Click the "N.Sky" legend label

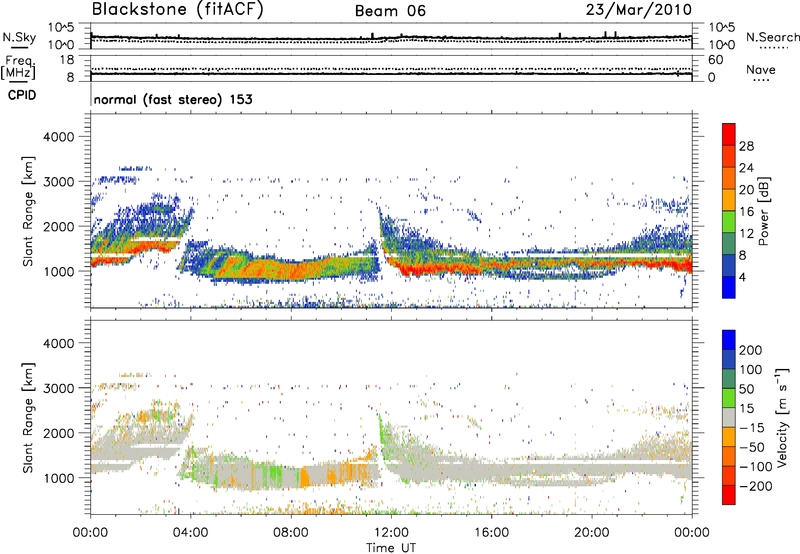19,37
